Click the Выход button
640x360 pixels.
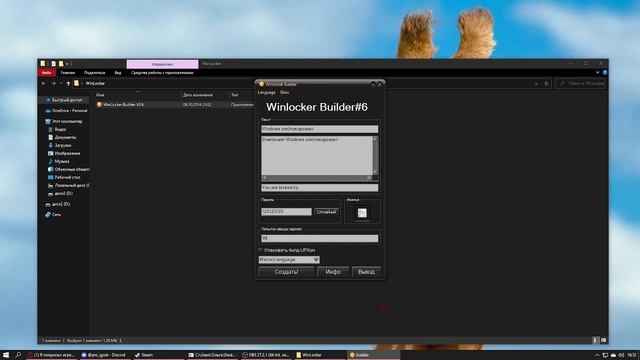(x=366, y=272)
